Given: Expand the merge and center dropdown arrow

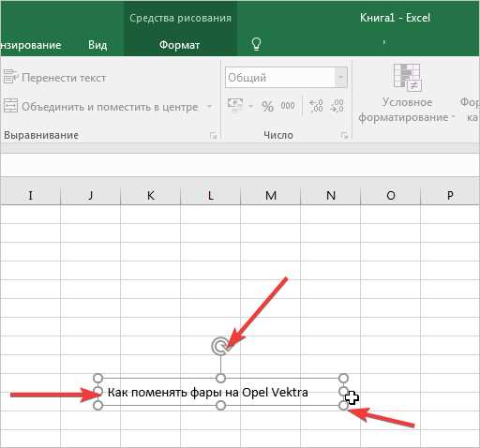Looking at the screenshot, I should 210,107.
